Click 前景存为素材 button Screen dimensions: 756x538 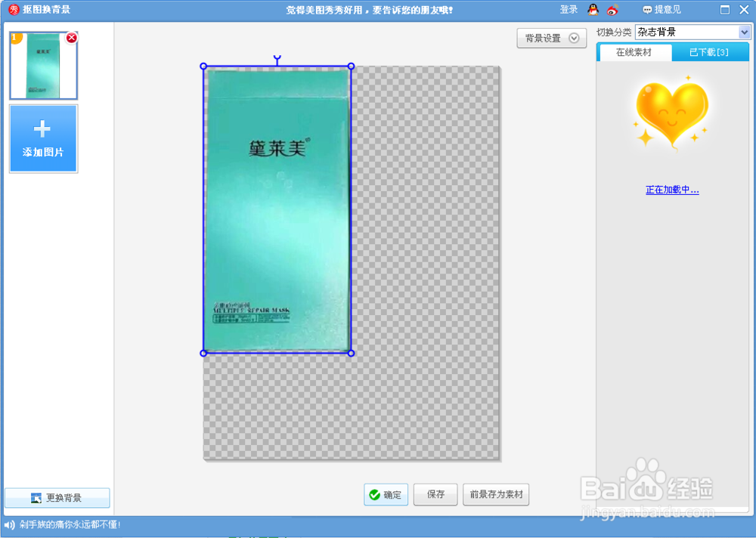pyautogui.click(x=496, y=495)
